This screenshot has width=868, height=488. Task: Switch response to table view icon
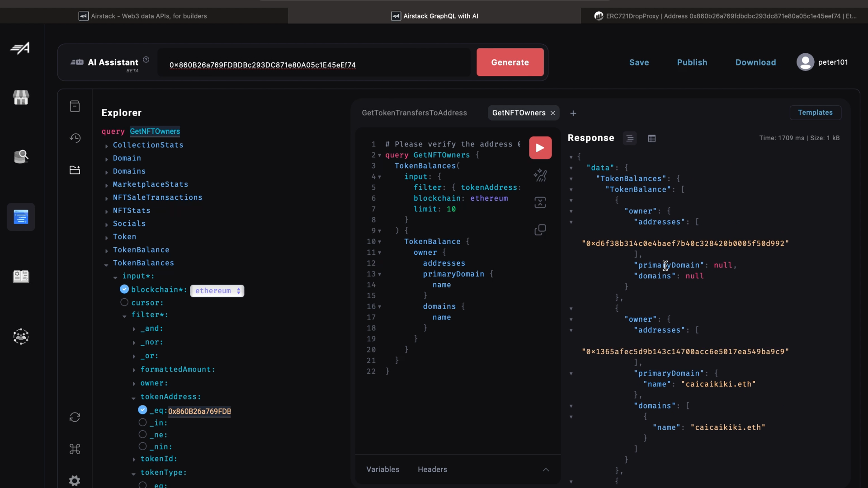coord(652,138)
